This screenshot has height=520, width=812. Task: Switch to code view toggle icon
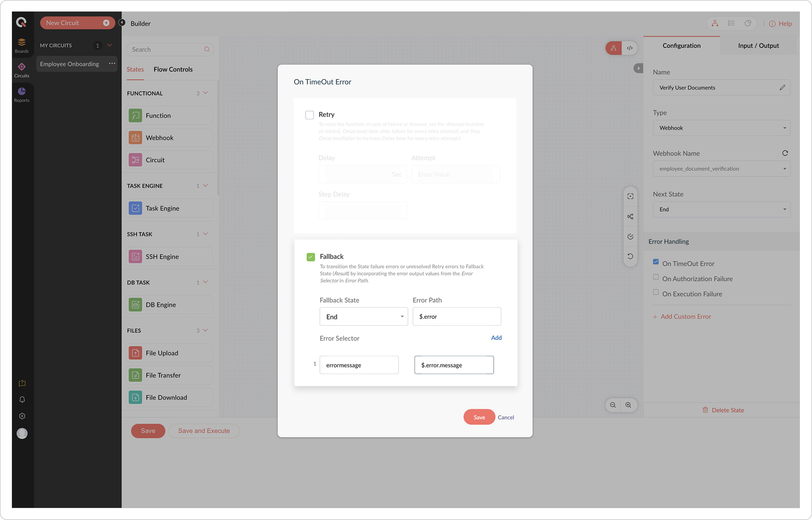click(630, 48)
